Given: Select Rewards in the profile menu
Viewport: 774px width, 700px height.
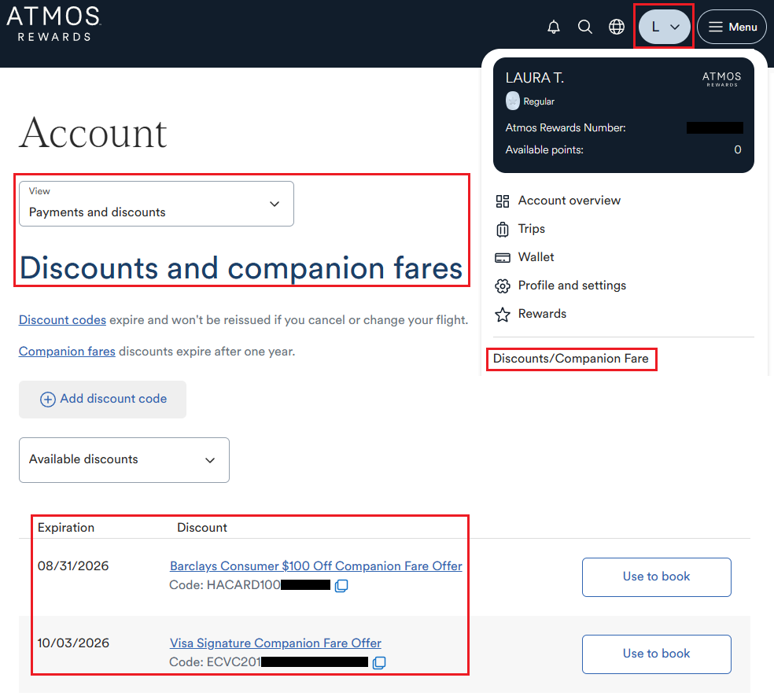Looking at the screenshot, I should (542, 314).
